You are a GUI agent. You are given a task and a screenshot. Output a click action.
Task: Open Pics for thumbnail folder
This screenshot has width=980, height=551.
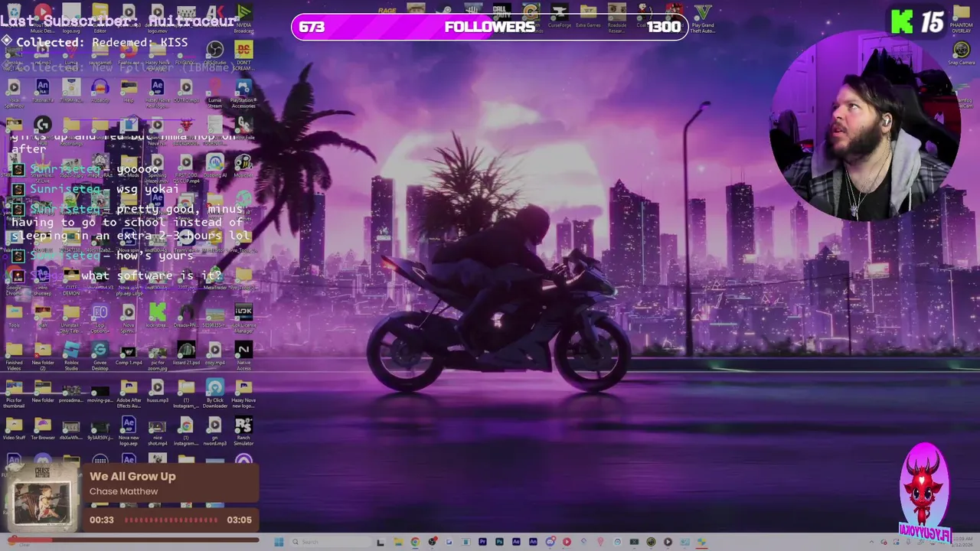pyautogui.click(x=14, y=393)
